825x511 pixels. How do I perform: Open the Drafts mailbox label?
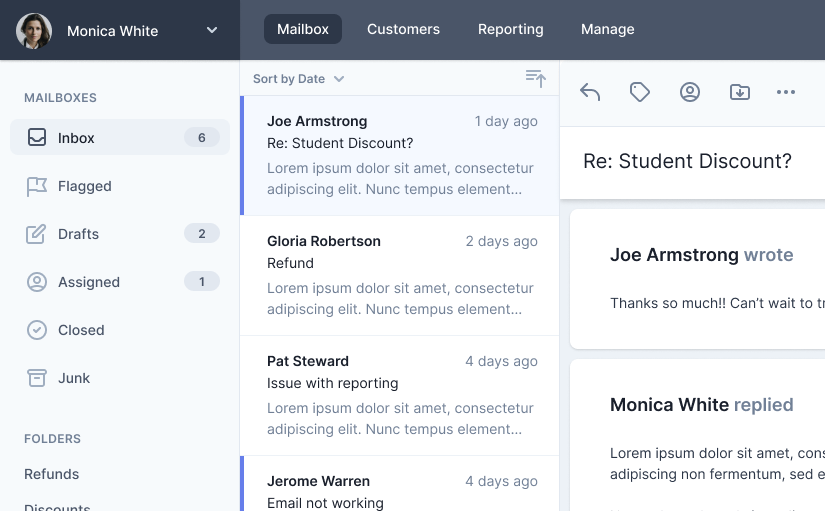pos(78,234)
